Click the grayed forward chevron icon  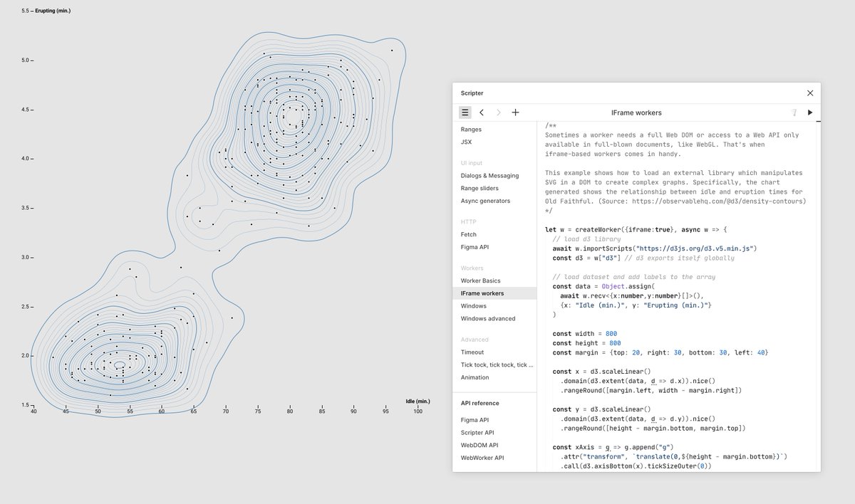[497, 112]
